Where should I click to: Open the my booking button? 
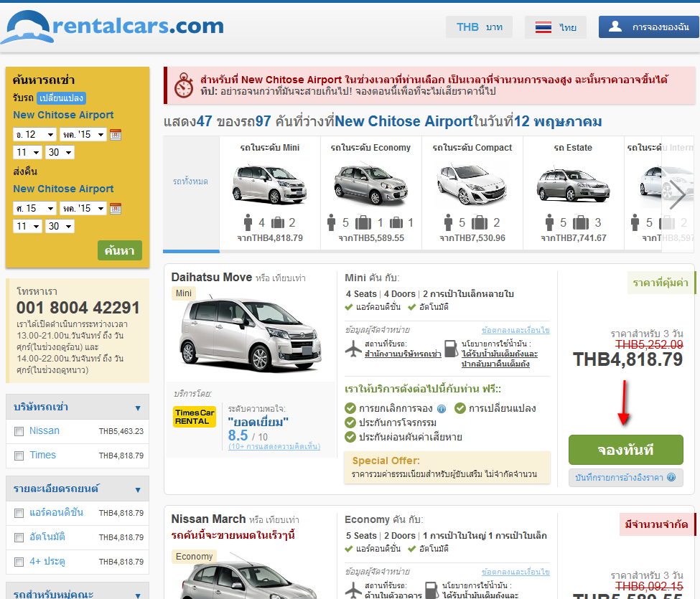(648, 27)
